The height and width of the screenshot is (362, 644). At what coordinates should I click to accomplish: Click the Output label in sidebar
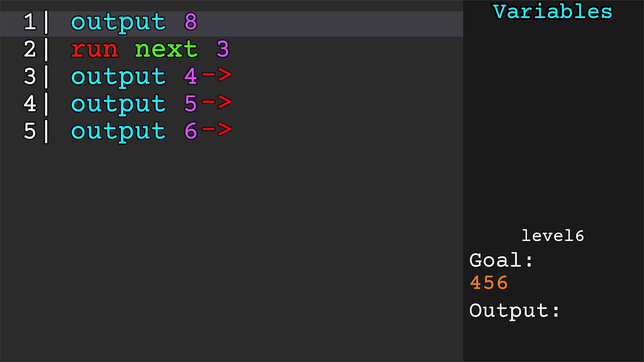[x=514, y=311]
